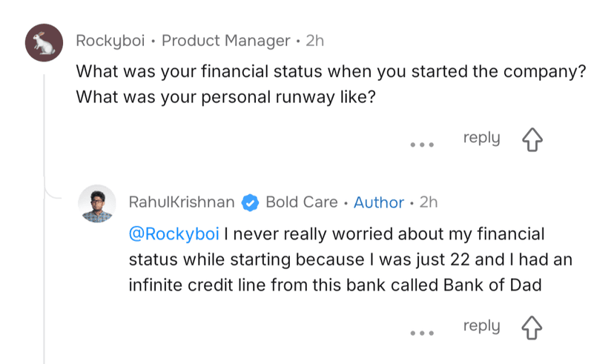Screen dimensions: 614x364
Task: Click the RahulKrishnan username
Action: [x=182, y=202]
